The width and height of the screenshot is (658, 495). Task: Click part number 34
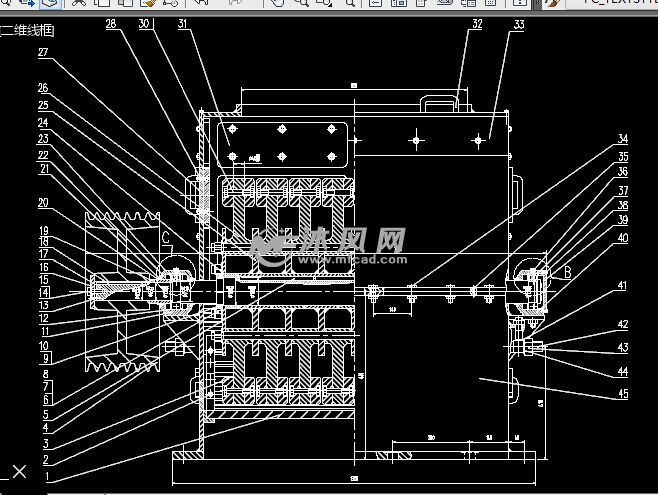(623, 139)
